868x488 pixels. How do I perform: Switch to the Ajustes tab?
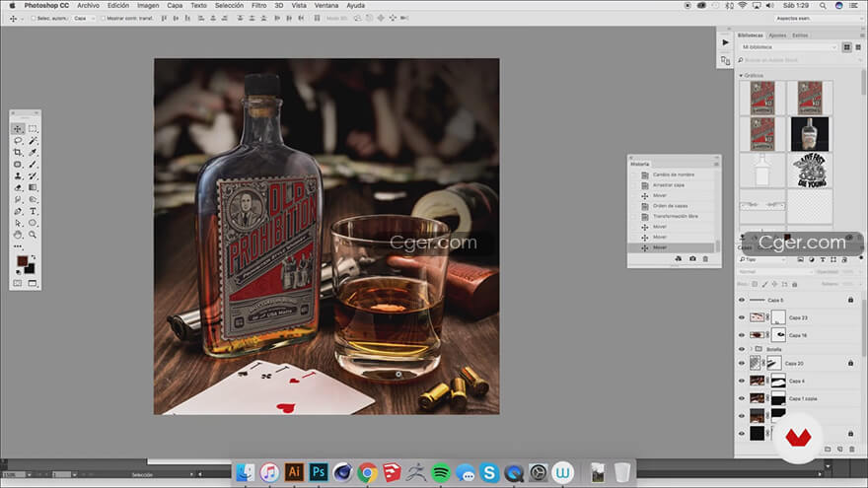777,35
